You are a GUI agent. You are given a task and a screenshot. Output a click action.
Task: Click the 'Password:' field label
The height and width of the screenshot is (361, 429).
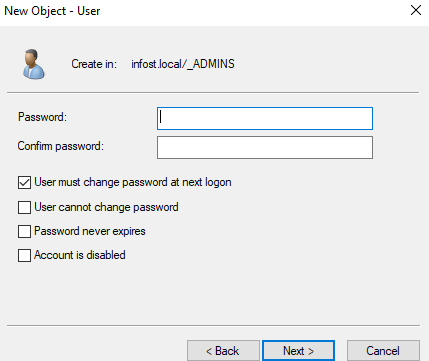point(42,117)
